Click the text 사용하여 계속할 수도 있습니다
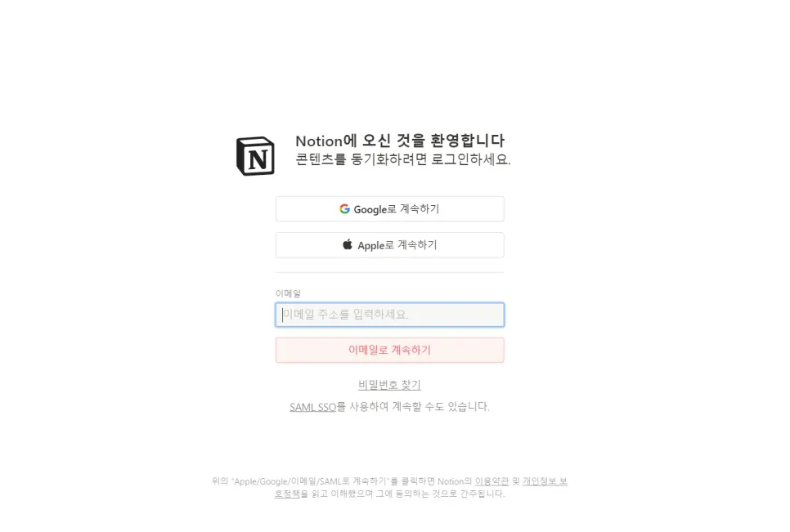Screen dimensions: 790x532 tap(420, 407)
